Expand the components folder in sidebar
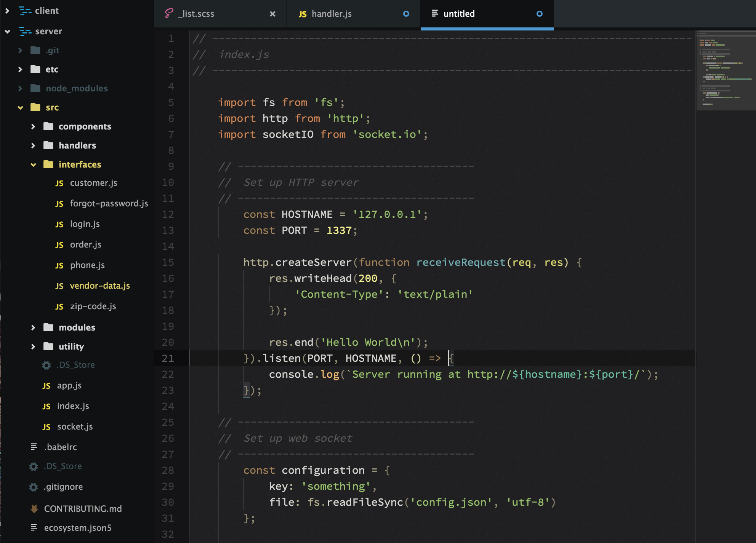 tap(32, 127)
